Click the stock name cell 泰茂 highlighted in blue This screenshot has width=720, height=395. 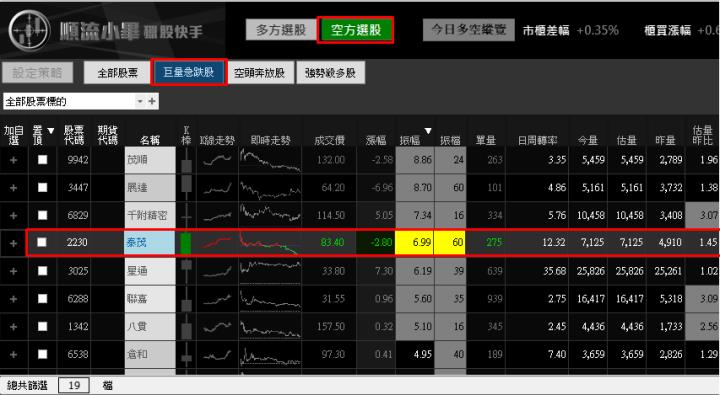pos(150,243)
